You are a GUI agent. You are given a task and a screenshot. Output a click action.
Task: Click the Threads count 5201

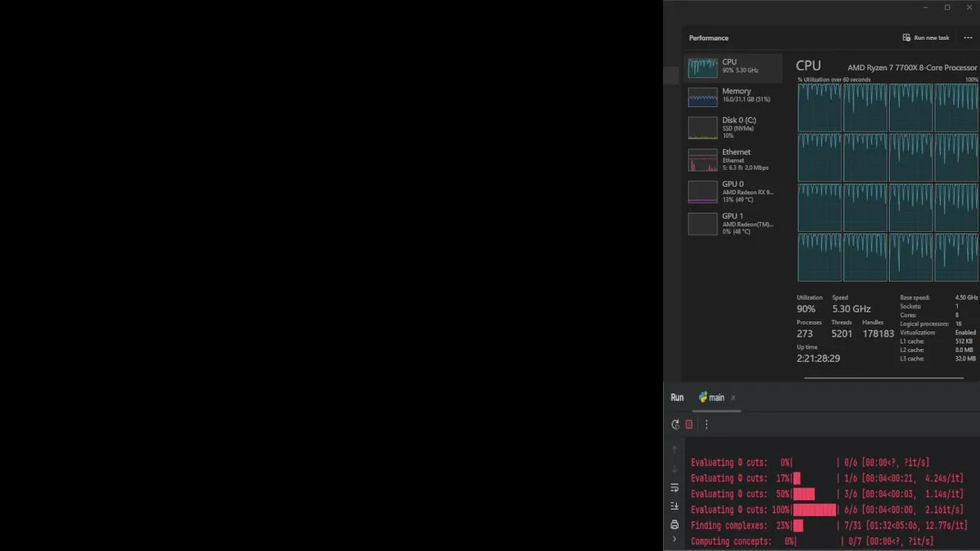(x=841, y=334)
